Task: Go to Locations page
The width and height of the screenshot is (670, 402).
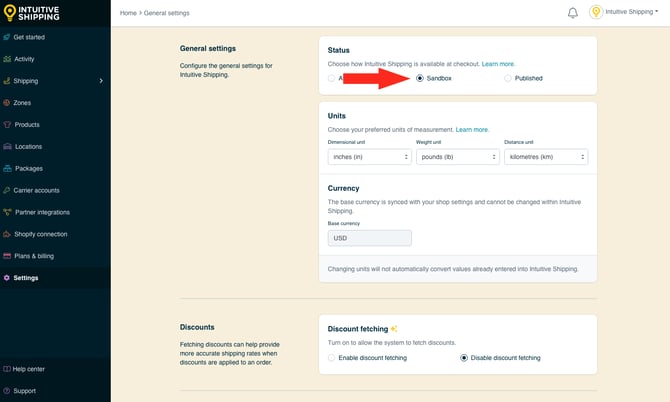Action: [x=28, y=146]
